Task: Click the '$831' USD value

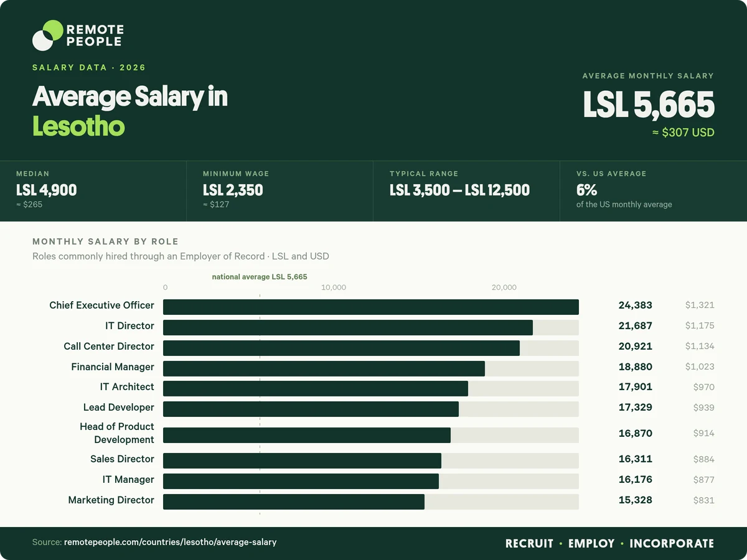Action: coord(703,500)
